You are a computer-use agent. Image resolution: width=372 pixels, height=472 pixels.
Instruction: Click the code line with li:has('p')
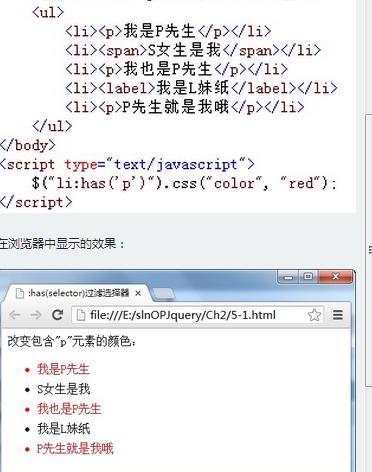[184, 183]
